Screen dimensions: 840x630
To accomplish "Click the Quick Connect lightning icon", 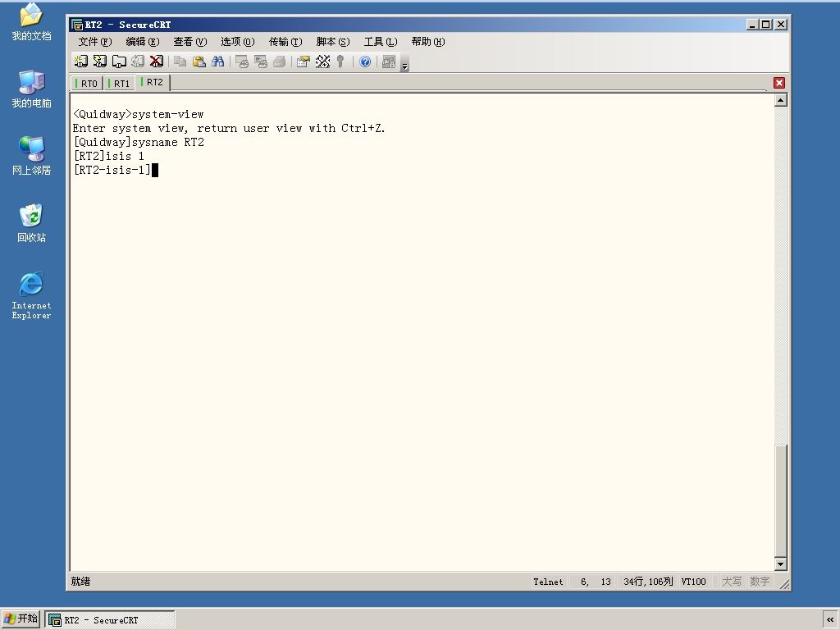I will pos(99,62).
